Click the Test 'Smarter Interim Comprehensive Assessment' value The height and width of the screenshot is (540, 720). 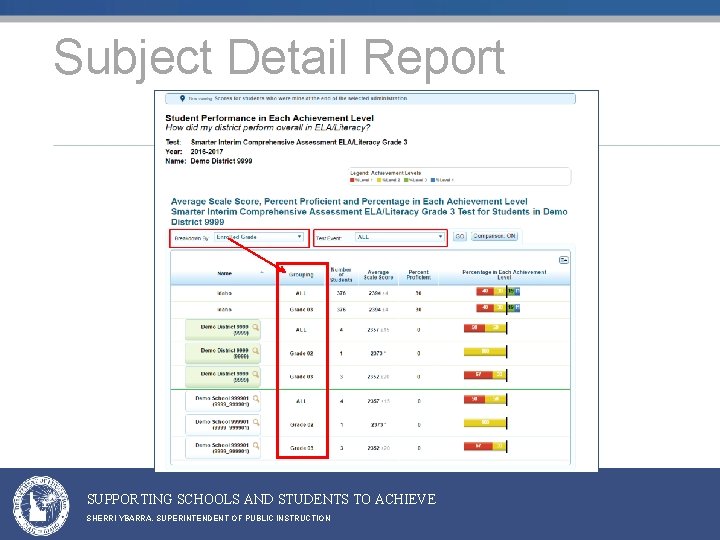coord(299,142)
